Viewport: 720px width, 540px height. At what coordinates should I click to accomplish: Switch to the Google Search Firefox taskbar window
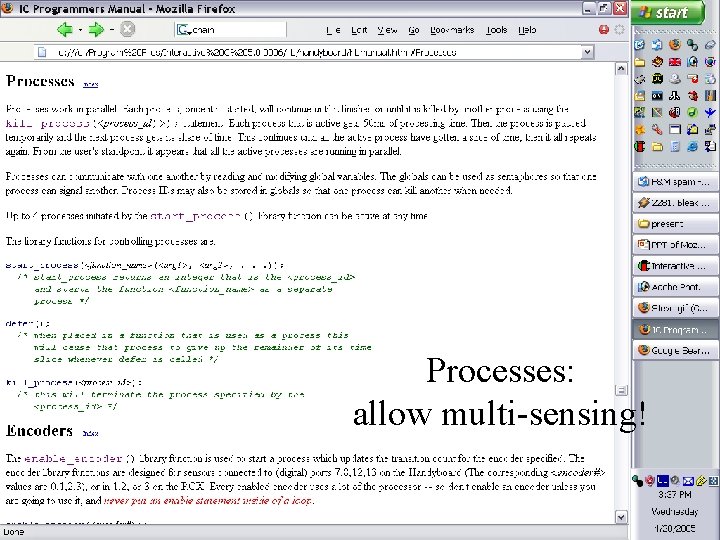[x=675, y=350]
